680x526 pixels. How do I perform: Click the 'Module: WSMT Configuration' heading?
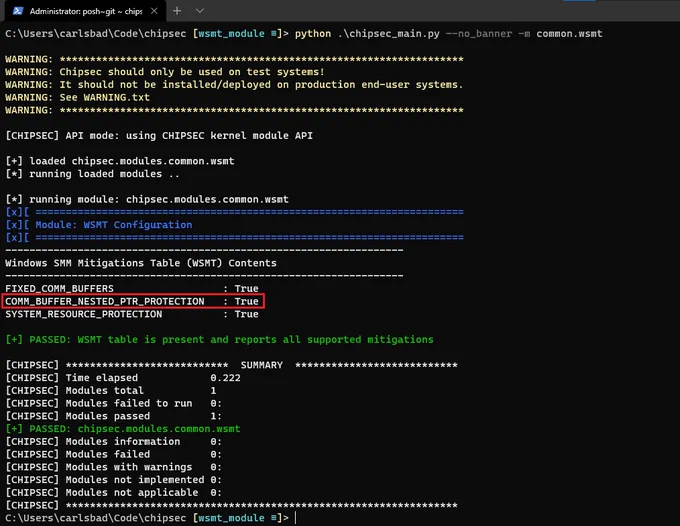114,225
